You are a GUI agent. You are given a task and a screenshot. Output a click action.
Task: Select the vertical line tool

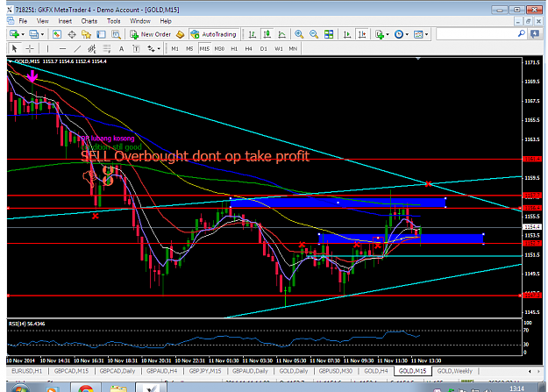point(47,48)
